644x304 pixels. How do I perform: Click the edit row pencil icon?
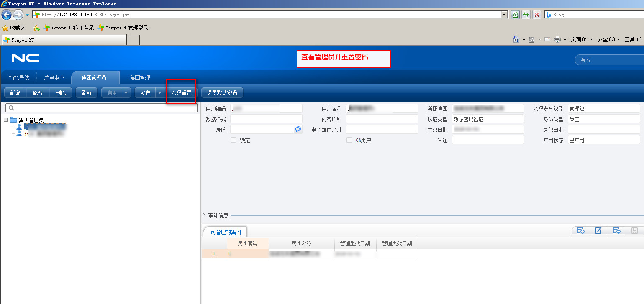click(598, 231)
